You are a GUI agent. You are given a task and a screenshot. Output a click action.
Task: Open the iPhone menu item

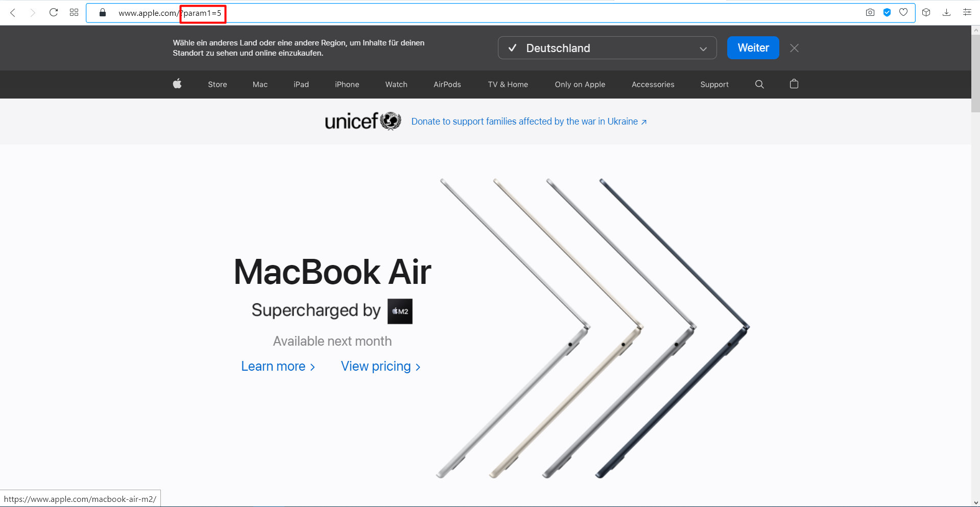[347, 85]
